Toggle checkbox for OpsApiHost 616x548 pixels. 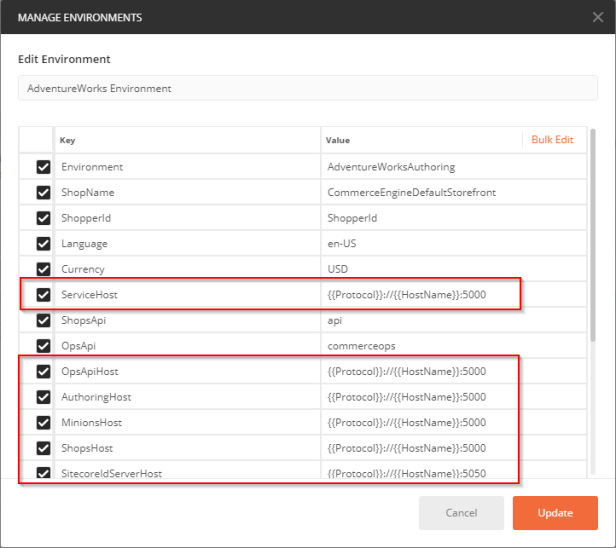[x=43, y=372]
